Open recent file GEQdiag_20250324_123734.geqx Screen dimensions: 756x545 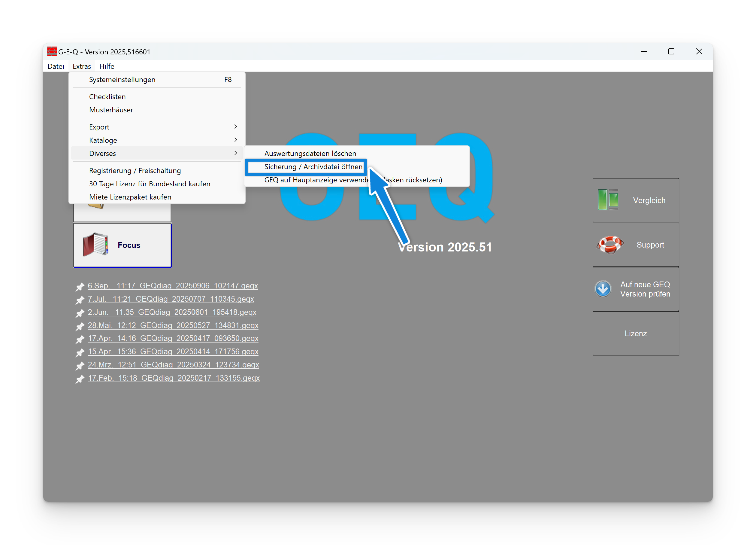(x=173, y=364)
